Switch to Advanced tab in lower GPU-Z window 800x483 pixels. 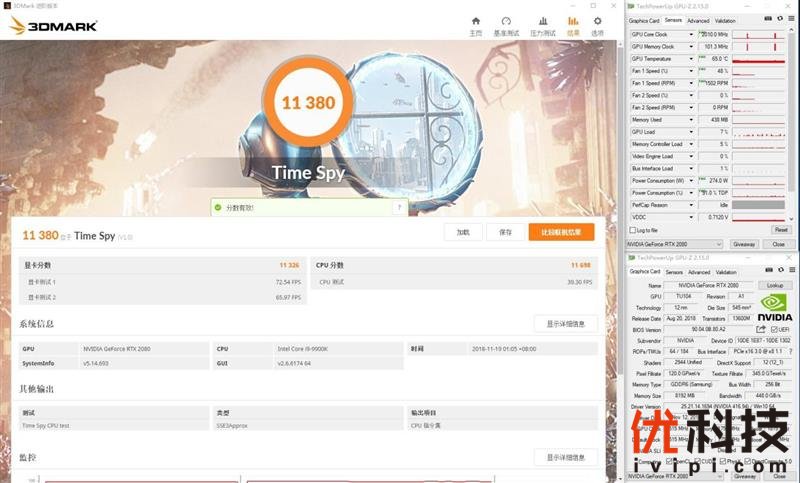click(x=698, y=272)
